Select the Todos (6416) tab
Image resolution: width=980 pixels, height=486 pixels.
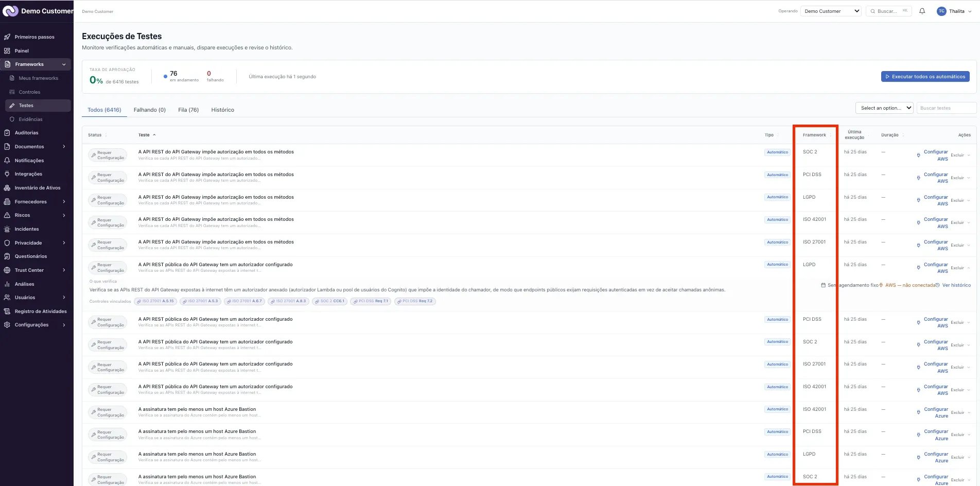(x=104, y=110)
